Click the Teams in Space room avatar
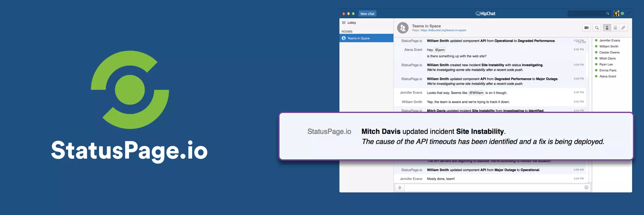The height and width of the screenshot is (215, 644). (403, 28)
